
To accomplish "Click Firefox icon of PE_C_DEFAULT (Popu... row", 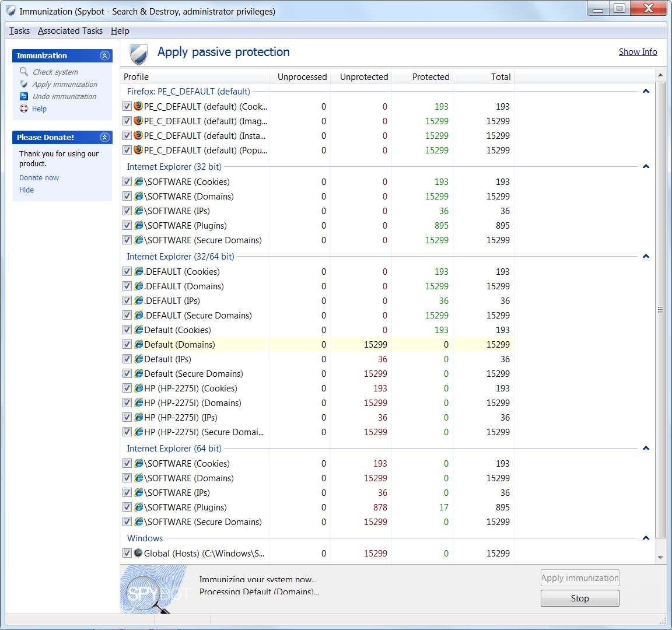I will click(138, 149).
